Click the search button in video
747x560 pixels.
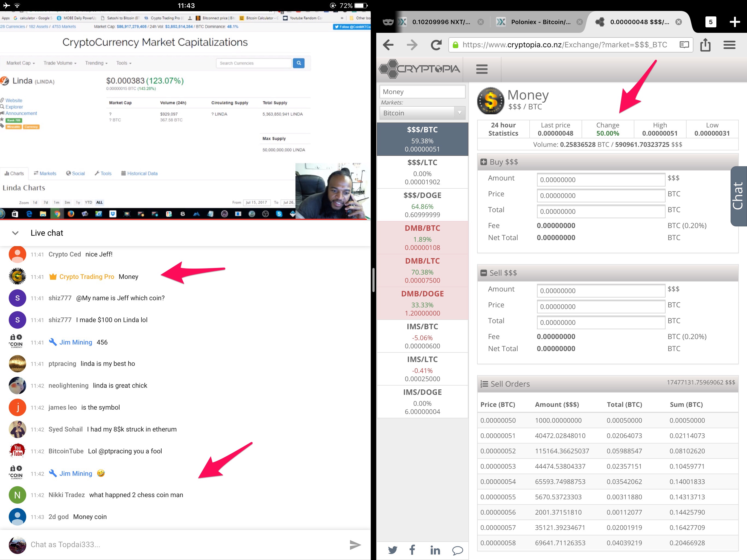click(299, 63)
